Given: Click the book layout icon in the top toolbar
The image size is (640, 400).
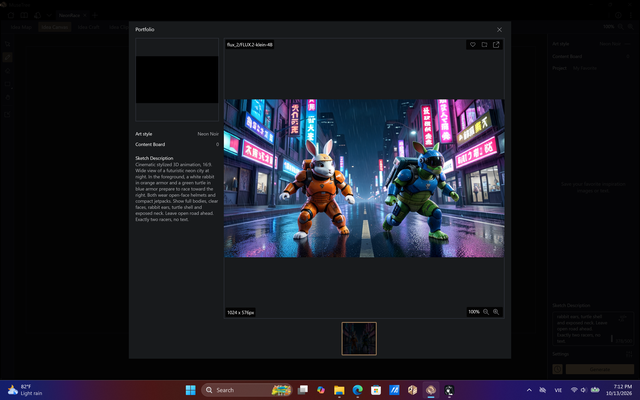Looking at the screenshot, I should coord(24,15).
